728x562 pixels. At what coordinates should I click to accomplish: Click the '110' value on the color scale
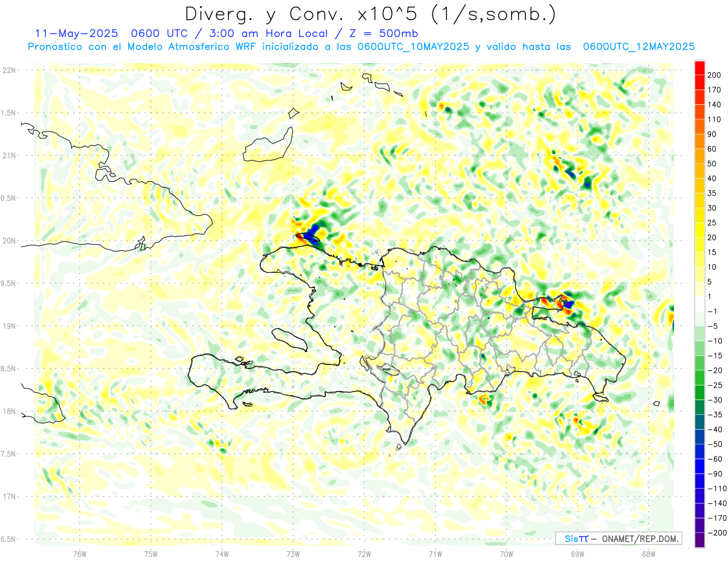pos(714,119)
